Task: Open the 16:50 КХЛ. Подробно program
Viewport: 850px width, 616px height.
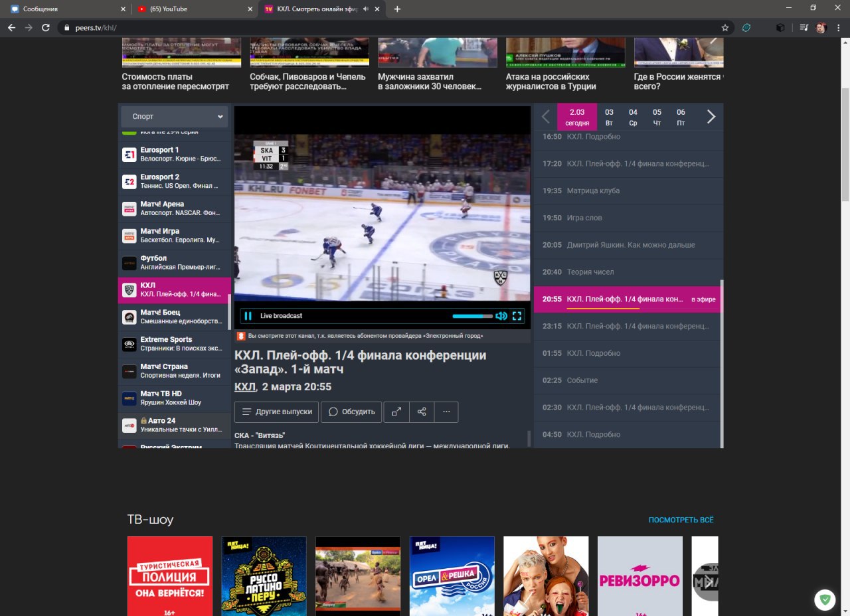Action: [628, 137]
